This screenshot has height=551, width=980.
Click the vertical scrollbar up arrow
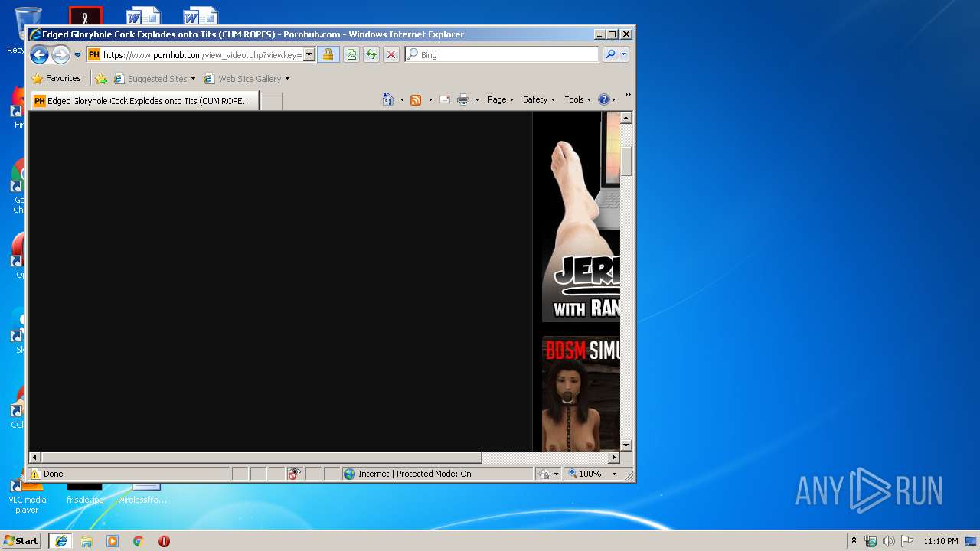(626, 118)
